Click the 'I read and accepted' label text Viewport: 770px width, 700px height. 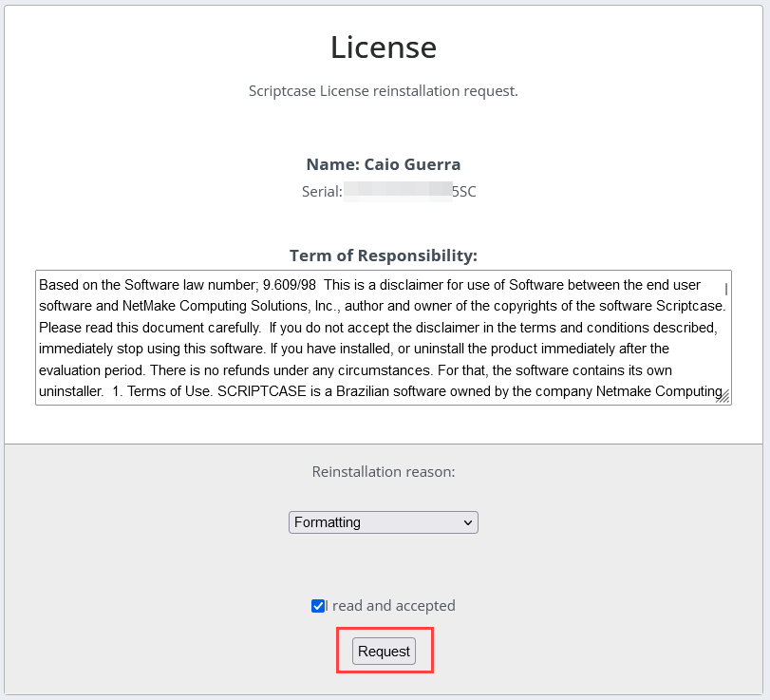coord(390,606)
